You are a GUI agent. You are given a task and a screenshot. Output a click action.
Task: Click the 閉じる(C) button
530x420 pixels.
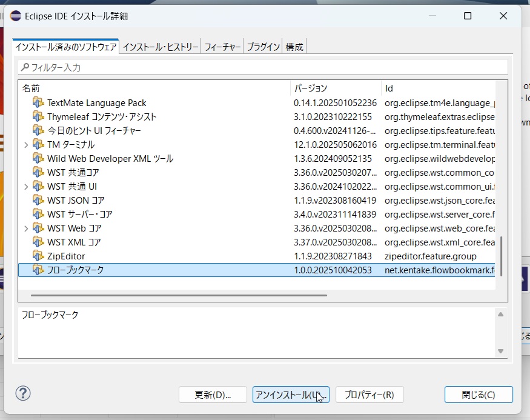point(479,395)
